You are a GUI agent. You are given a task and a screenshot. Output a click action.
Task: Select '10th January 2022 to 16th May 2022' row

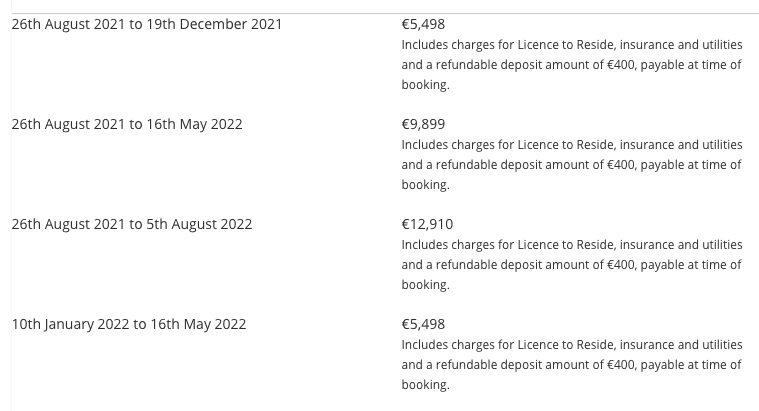[128, 324]
